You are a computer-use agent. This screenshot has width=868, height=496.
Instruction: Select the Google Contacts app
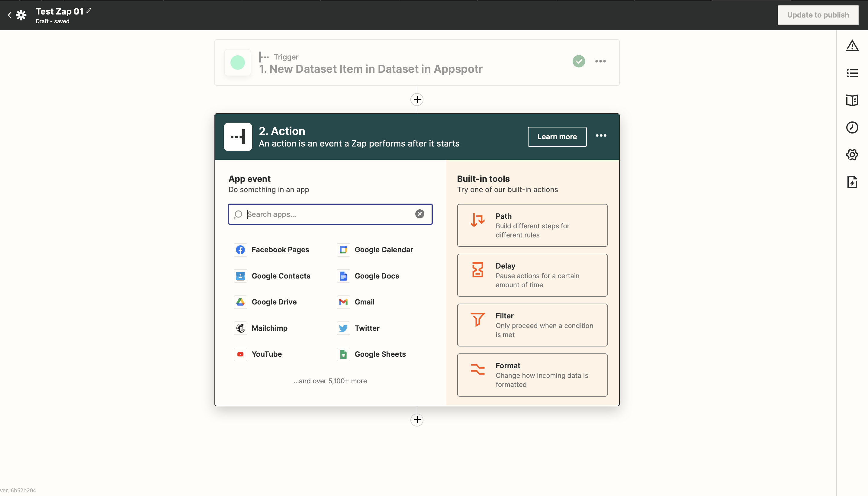tap(272, 276)
